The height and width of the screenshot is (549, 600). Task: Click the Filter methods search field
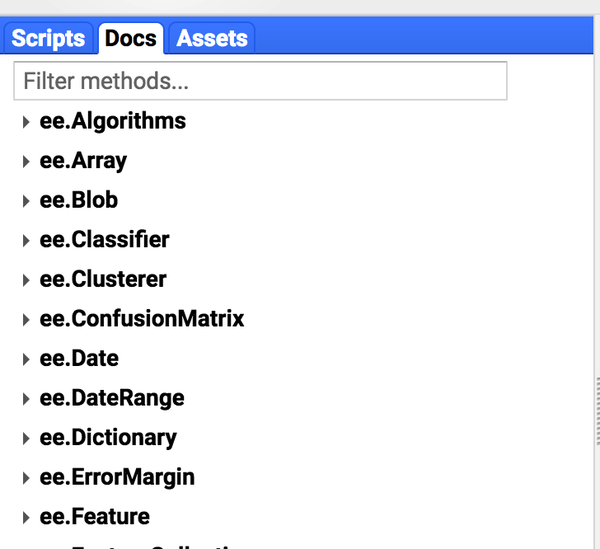click(260, 81)
